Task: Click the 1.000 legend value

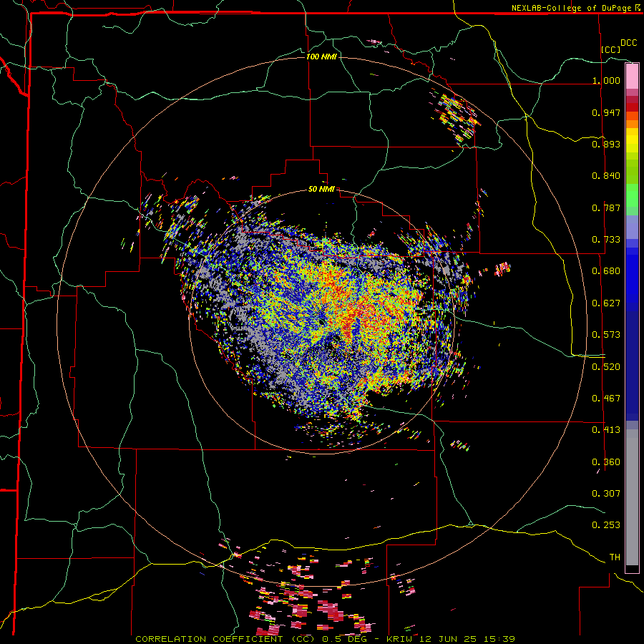Action: coord(606,80)
